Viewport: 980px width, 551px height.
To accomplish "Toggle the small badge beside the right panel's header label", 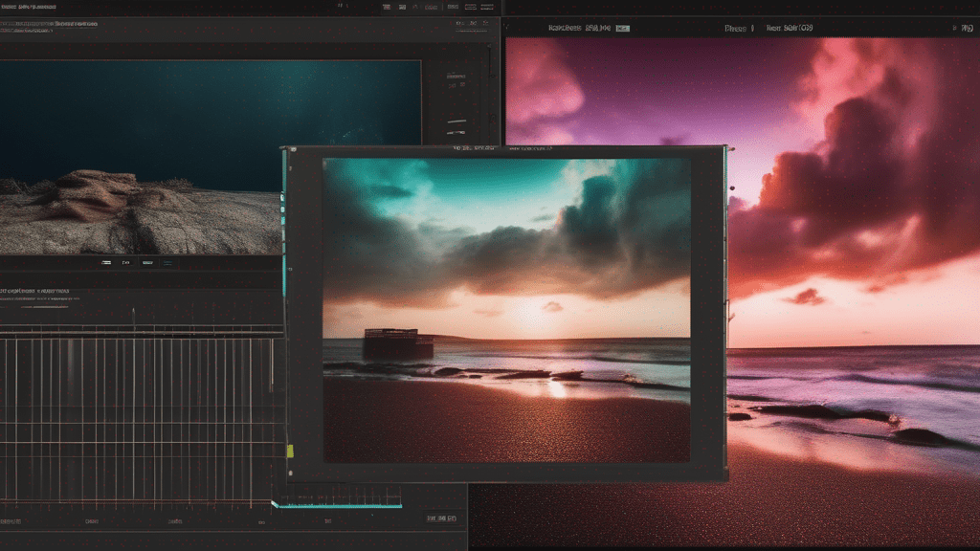I will (623, 29).
